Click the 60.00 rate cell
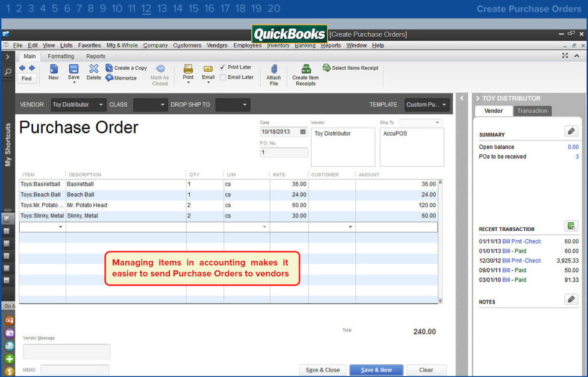 tap(289, 205)
